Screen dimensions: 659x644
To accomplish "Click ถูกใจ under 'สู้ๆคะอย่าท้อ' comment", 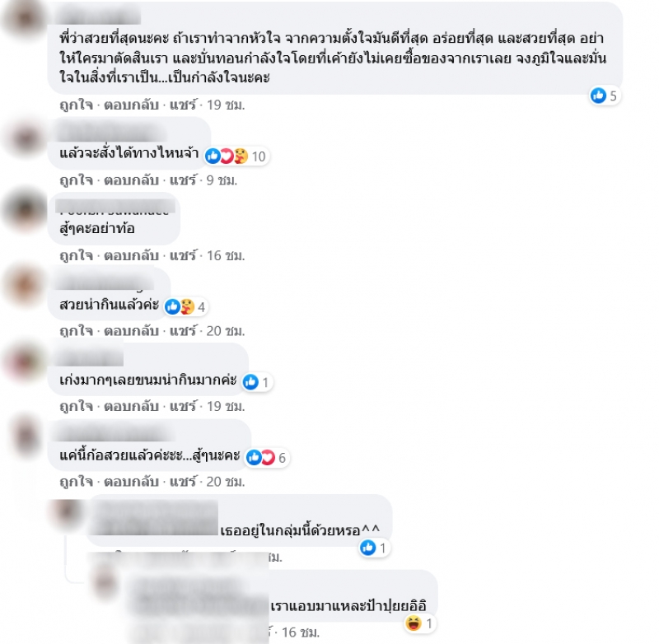I will click(x=76, y=255).
